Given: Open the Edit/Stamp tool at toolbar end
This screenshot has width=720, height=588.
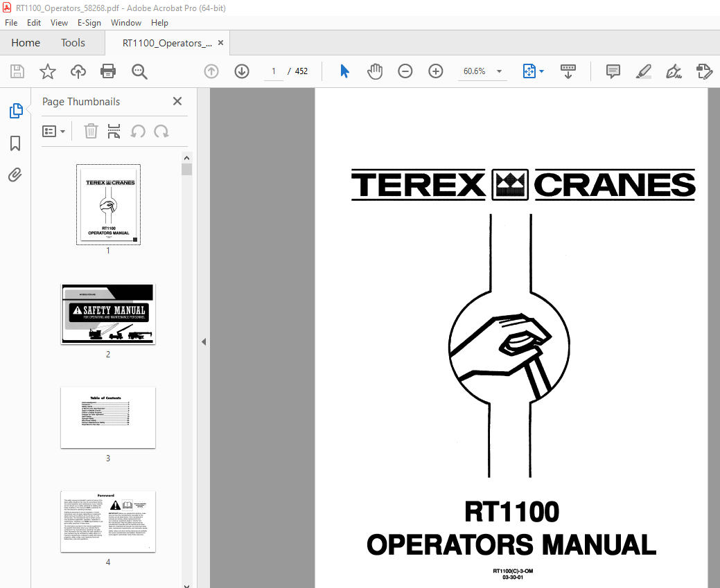Looking at the screenshot, I should (704, 71).
